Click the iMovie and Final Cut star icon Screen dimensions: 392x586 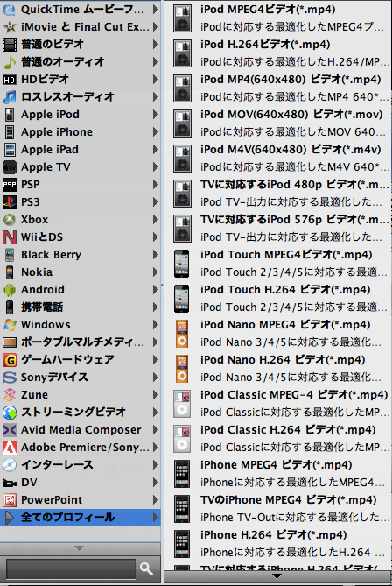click(x=9, y=27)
